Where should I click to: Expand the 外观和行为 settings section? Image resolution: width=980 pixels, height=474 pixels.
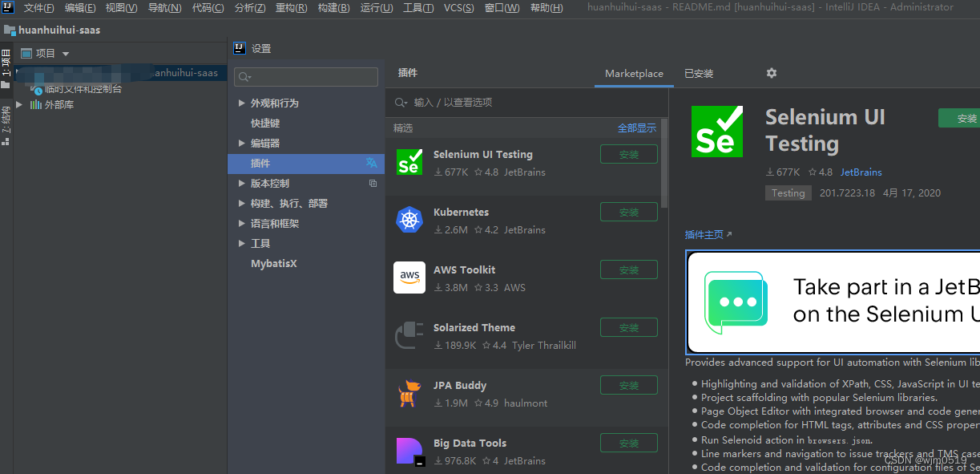242,103
